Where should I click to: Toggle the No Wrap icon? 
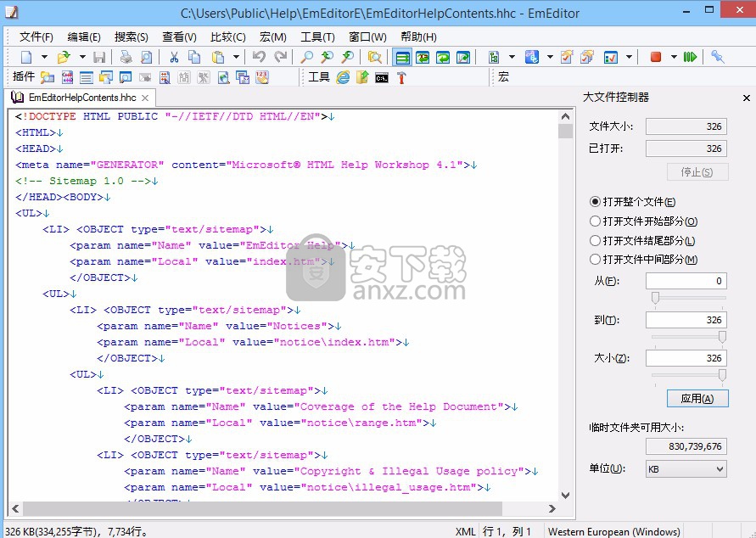tap(402, 58)
